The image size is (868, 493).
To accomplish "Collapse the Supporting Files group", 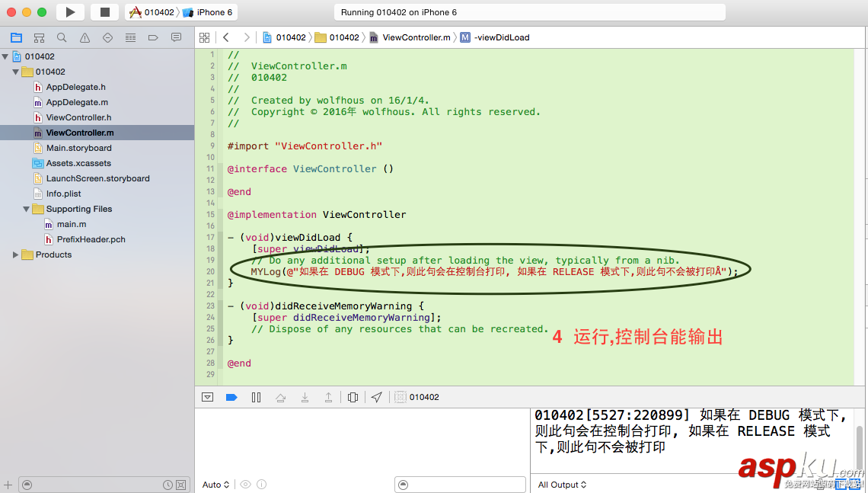I will (x=25, y=209).
